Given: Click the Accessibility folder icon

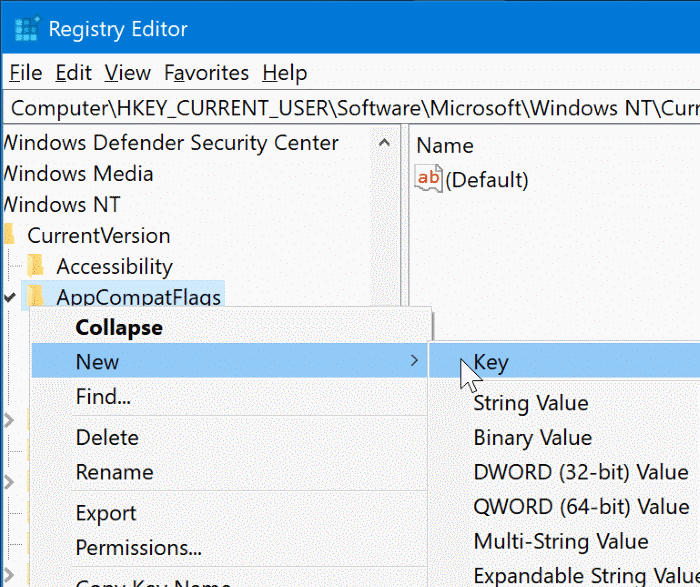Looking at the screenshot, I should tap(35, 266).
